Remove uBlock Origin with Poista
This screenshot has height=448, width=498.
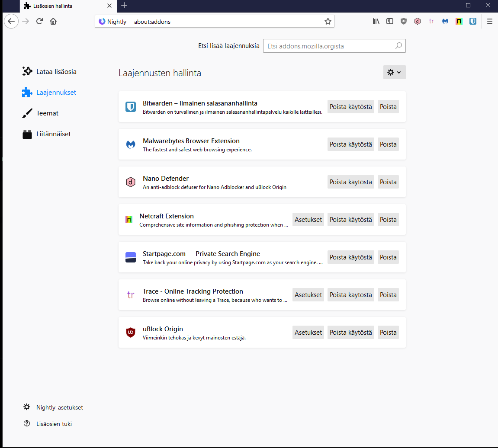388,333
